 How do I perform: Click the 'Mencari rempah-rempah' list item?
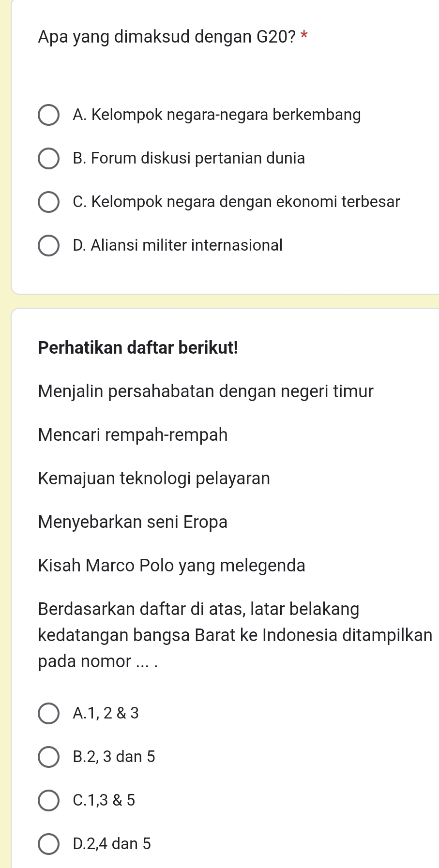[x=133, y=434]
